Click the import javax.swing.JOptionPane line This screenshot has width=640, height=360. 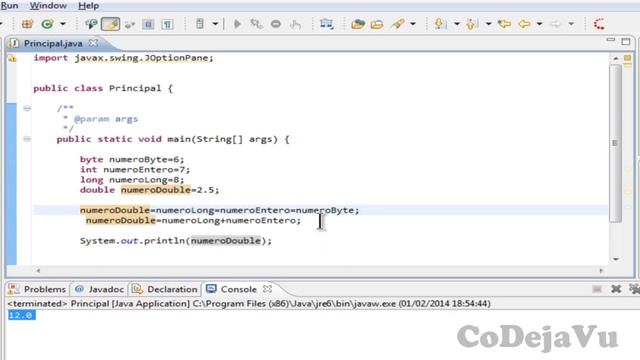(123, 58)
